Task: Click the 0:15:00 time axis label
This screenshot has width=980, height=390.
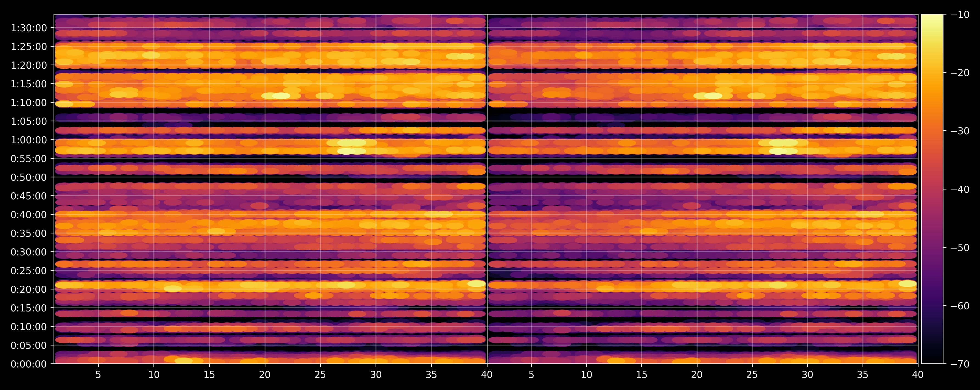Action: 29,308
